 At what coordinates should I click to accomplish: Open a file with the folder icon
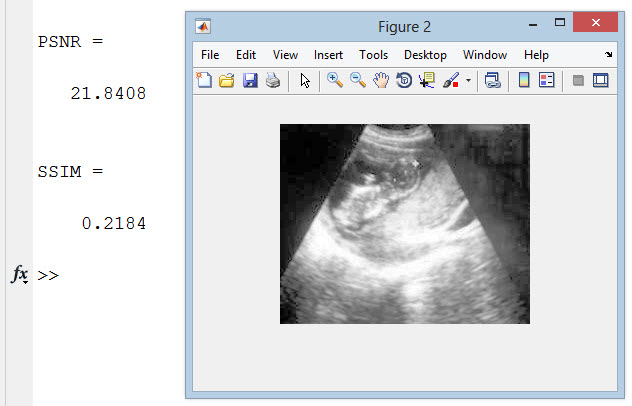(227, 80)
